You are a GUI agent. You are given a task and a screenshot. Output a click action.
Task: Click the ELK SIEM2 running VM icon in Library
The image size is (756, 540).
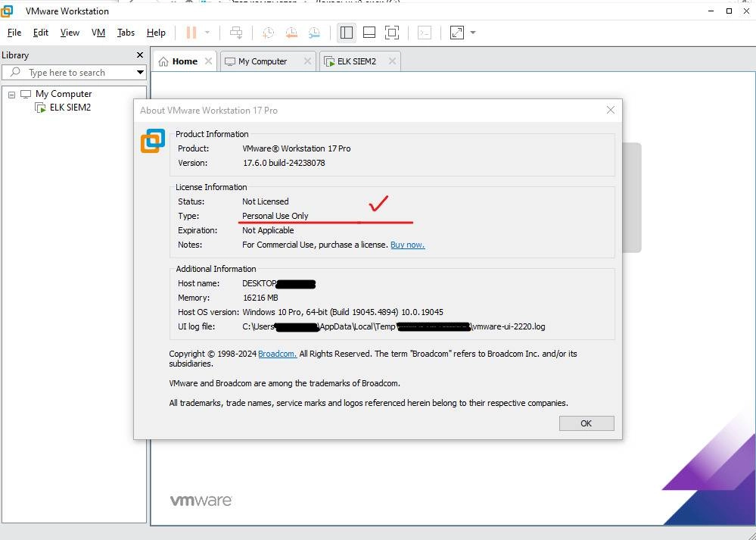pyautogui.click(x=41, y=108)
